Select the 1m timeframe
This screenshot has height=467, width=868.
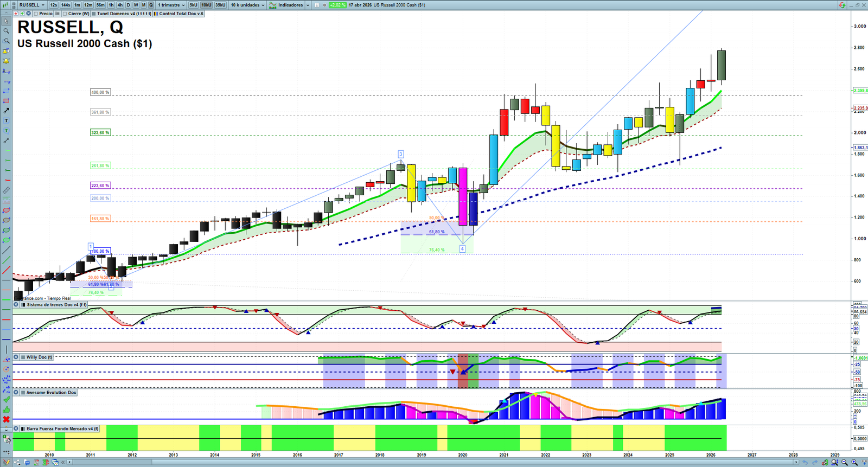(77, 5)
